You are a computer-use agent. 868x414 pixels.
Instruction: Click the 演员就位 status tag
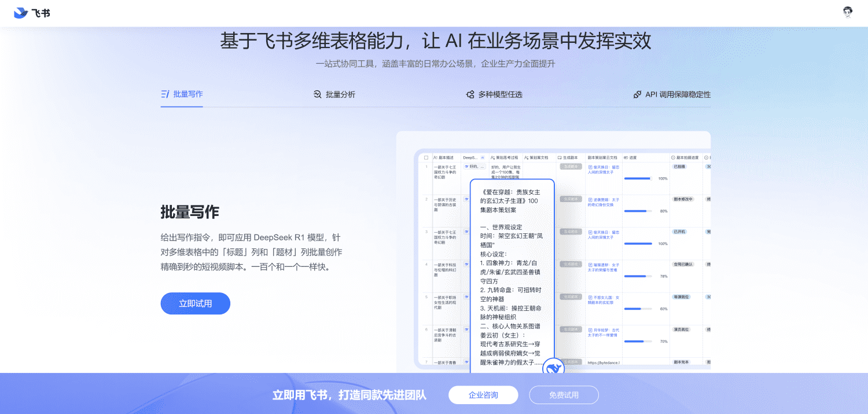[681, 329]
